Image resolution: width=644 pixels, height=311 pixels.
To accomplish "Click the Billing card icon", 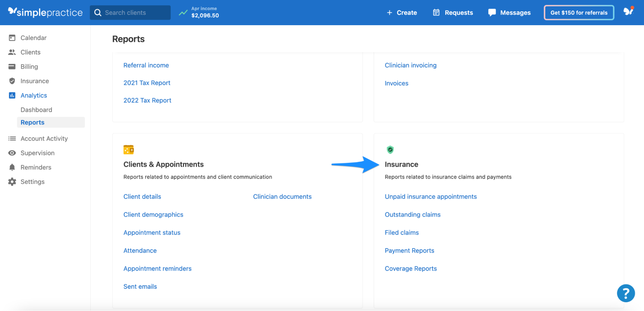I will (12, 66).
